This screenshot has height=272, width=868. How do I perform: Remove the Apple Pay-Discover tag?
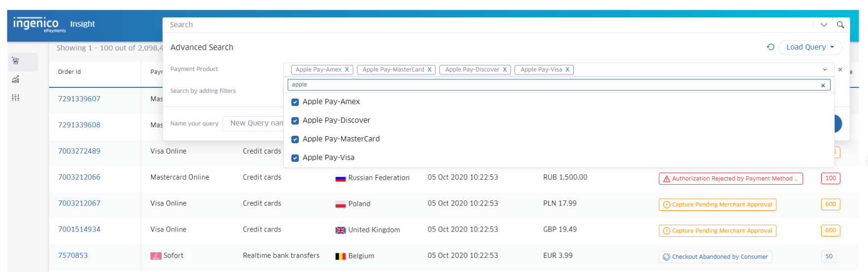pyautogui.click(x=505, y=70)
